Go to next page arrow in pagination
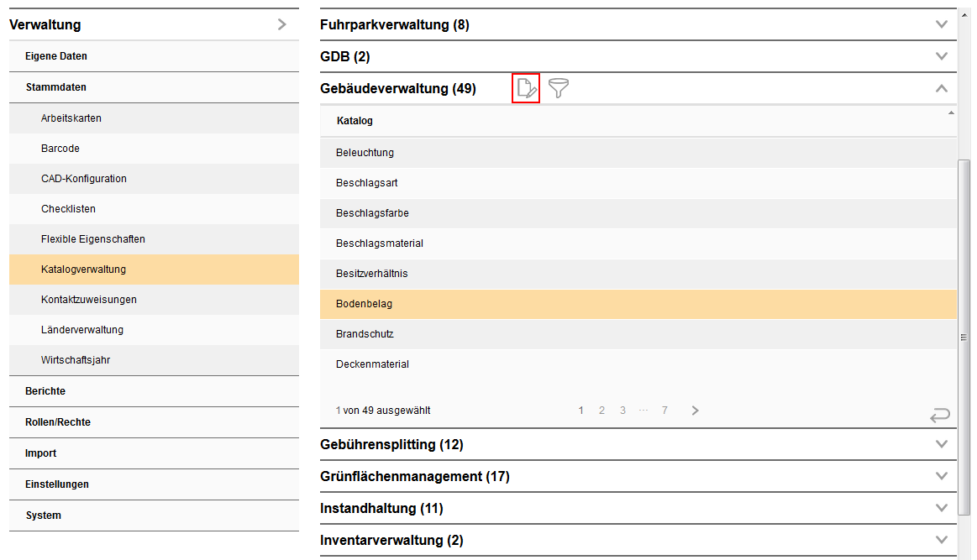Viewport: 977px width, 560px height. [695, 411]
